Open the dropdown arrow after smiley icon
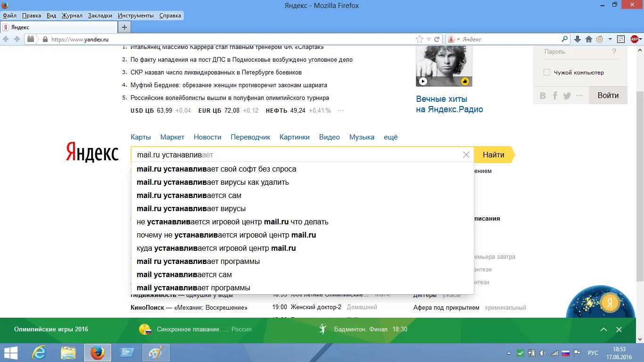The image size is (644, 362). tap(610, 40)
